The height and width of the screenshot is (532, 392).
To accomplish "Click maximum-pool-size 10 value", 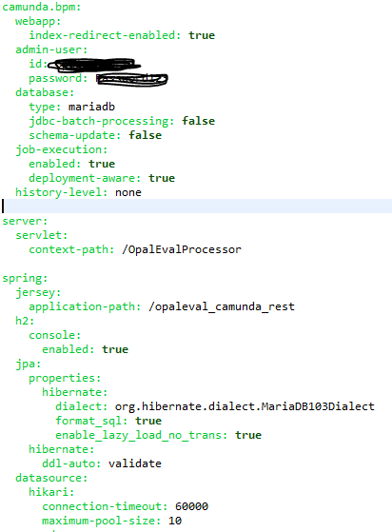I will 175,521.
